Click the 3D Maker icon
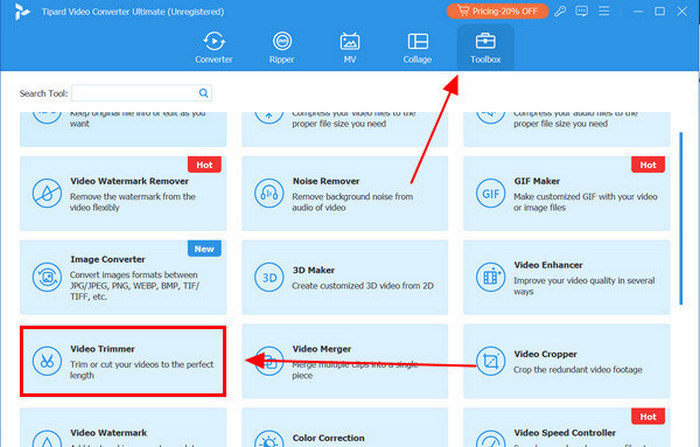 click(269, 277)
